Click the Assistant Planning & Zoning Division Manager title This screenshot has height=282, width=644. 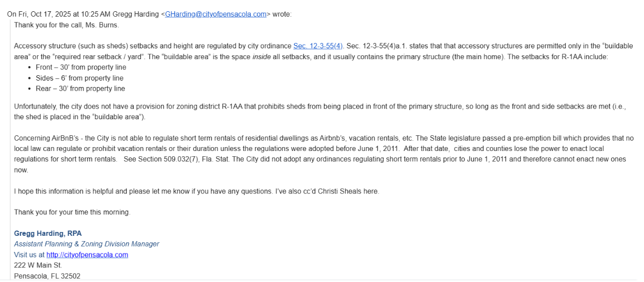click(86, 244)
